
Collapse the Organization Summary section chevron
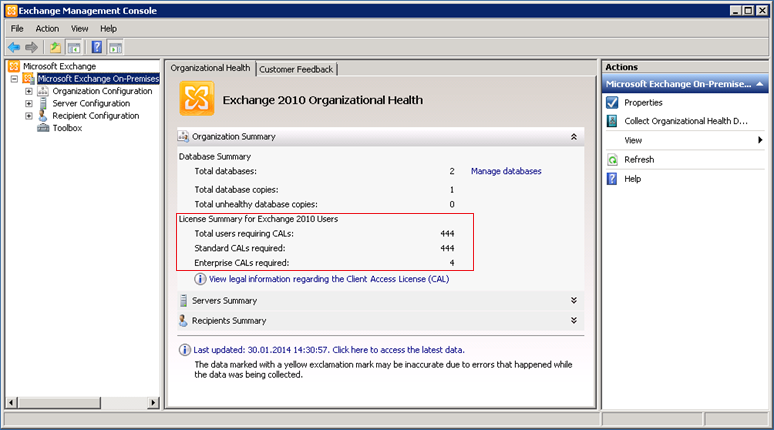click(574, 137)
